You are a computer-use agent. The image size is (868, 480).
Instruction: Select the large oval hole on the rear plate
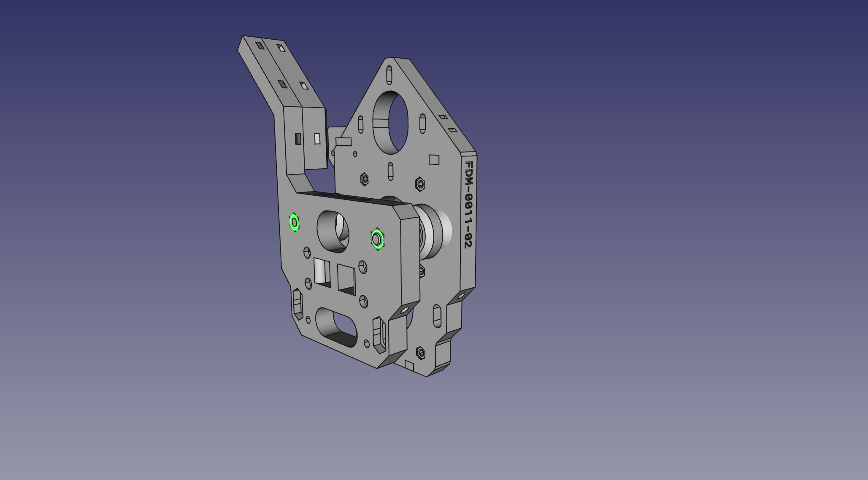(391, 122)
